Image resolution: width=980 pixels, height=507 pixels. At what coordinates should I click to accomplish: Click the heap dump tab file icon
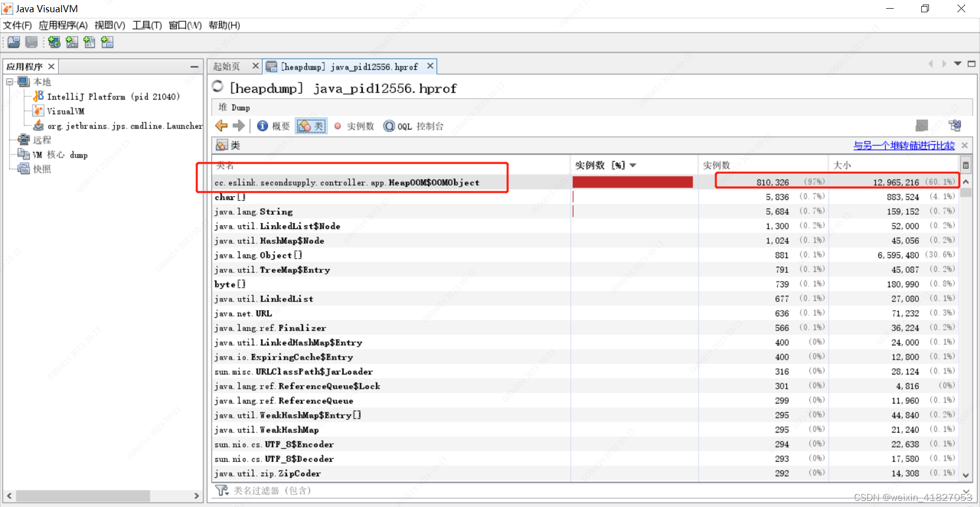click(272, 66)
